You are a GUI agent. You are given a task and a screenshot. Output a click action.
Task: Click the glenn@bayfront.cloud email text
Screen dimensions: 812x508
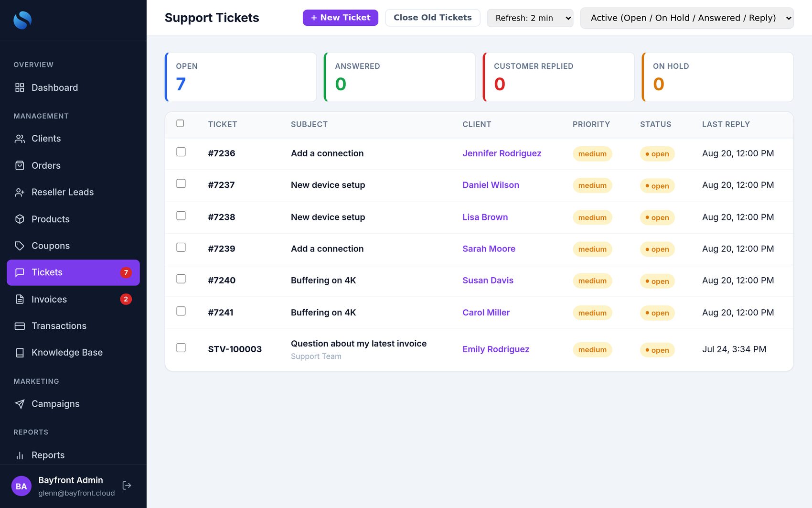76,493
